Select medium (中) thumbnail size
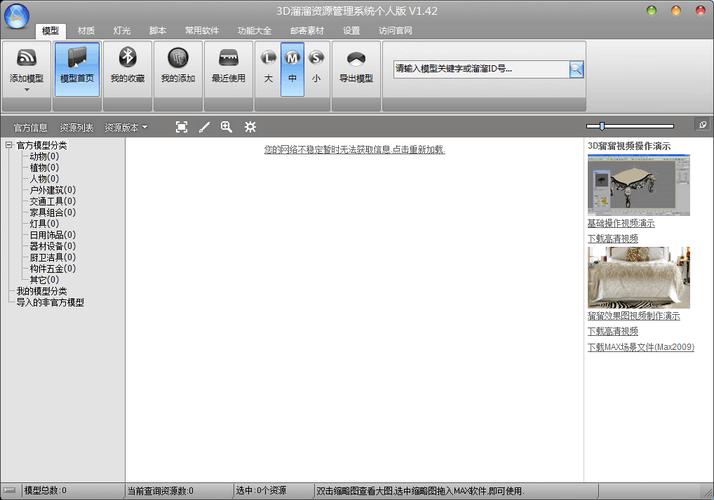The height and width of the screenshot is (500, 714). pyautogui.click(x=292, y=68)
